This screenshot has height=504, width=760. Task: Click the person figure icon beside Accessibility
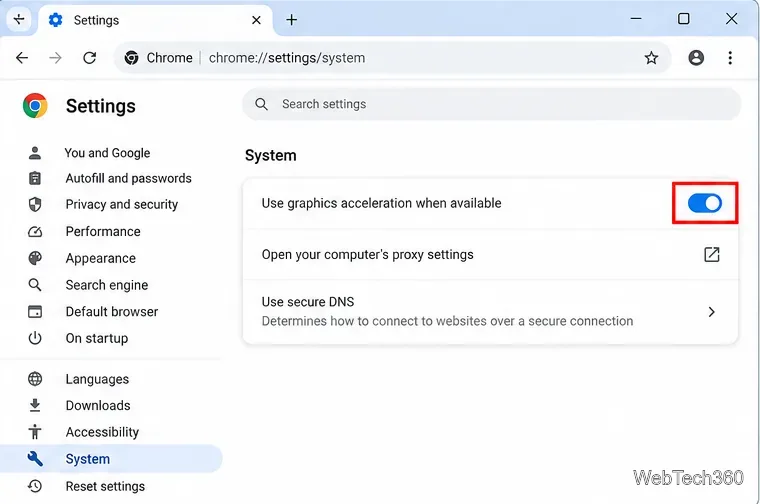pos(35,432)
